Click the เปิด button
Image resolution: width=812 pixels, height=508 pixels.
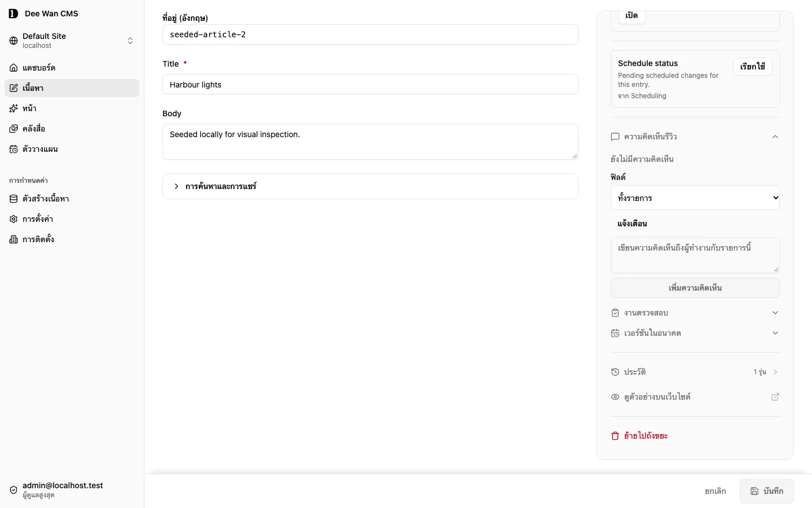tap(632, 16)
